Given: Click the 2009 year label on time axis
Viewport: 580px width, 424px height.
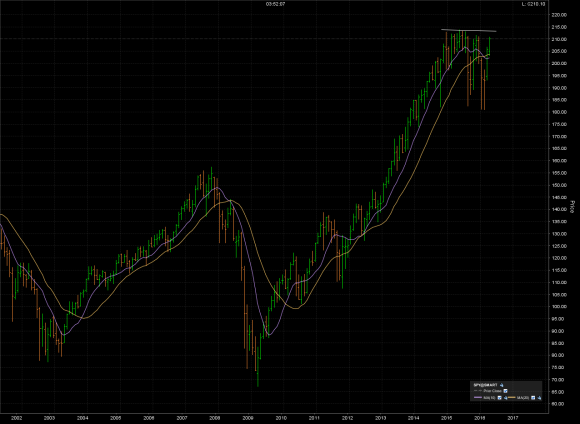Looking at the screenshot, I should (249, 418).
